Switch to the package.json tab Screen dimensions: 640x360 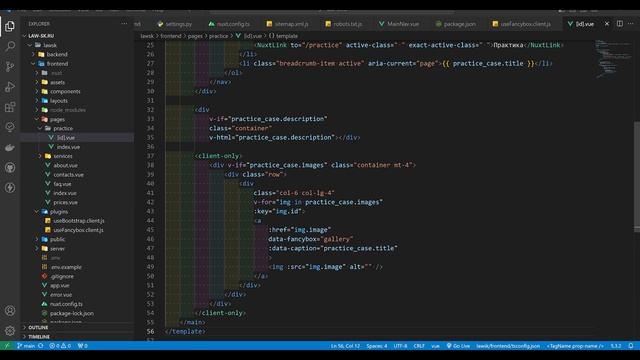pyautogui.click(x=456, y=24)
